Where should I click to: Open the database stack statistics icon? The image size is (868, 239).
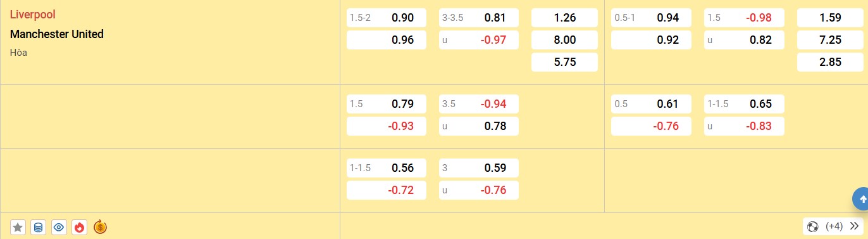(39, 227)
